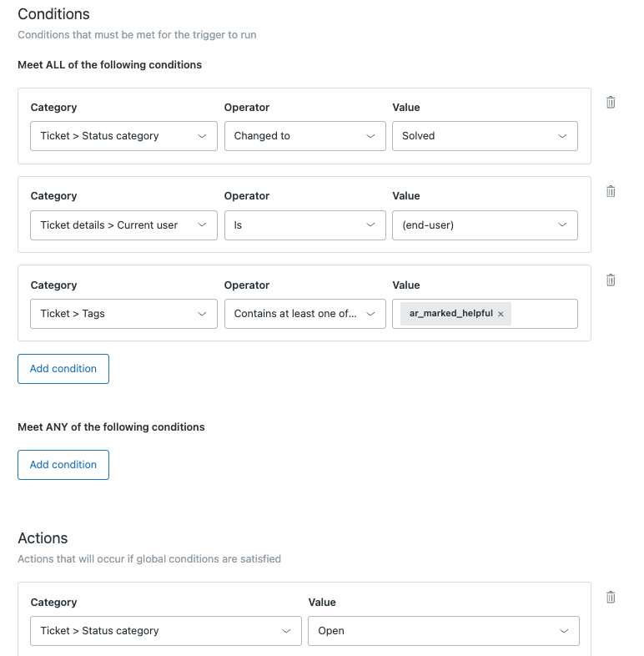Delete the Status category Open action
The width and height of the screenshot is (644, 656).
[x=611, y=597]
